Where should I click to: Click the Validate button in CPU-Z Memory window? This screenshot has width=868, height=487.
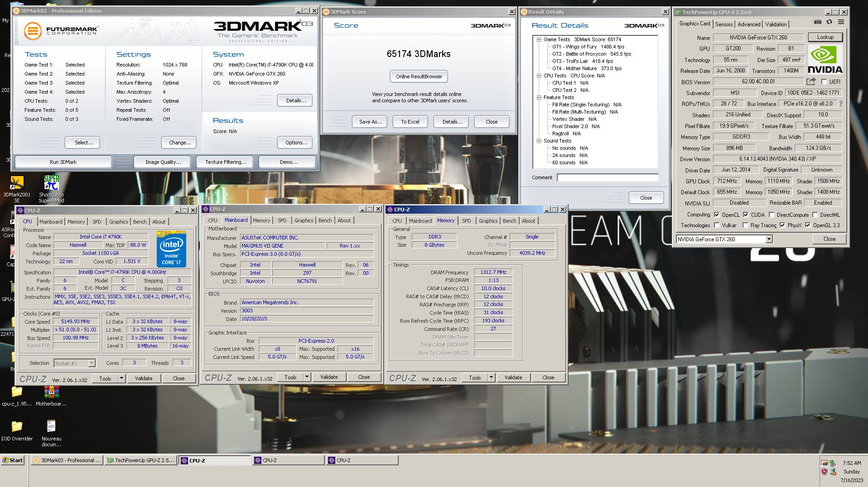pos(513,377)
